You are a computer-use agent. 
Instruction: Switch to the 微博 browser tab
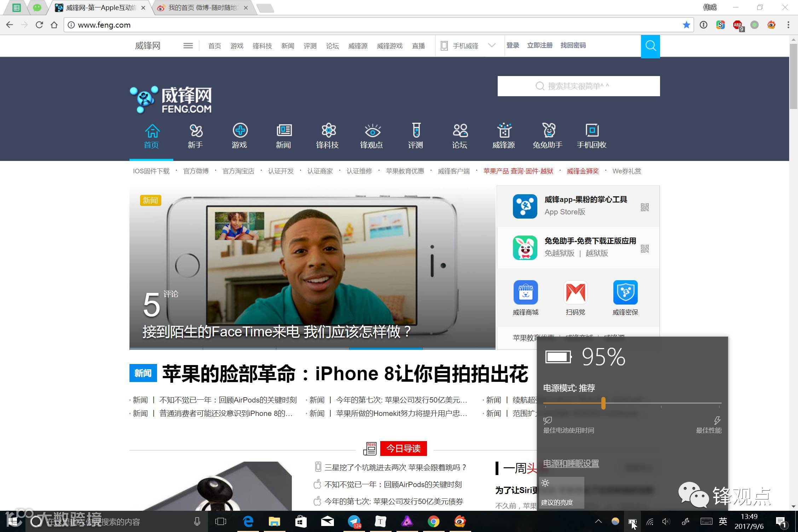tap(202, 8)
